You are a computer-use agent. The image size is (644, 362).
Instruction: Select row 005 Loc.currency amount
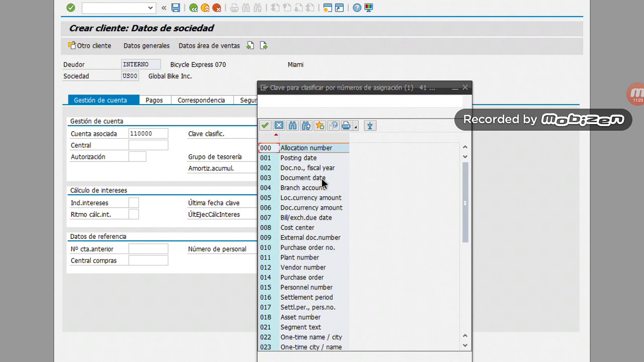(304, 198)
